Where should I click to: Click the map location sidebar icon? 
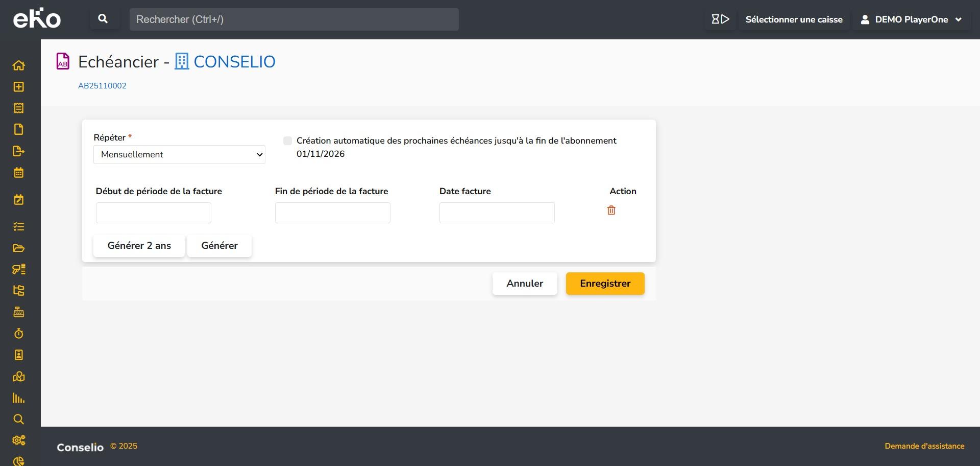tap(18, 377)
